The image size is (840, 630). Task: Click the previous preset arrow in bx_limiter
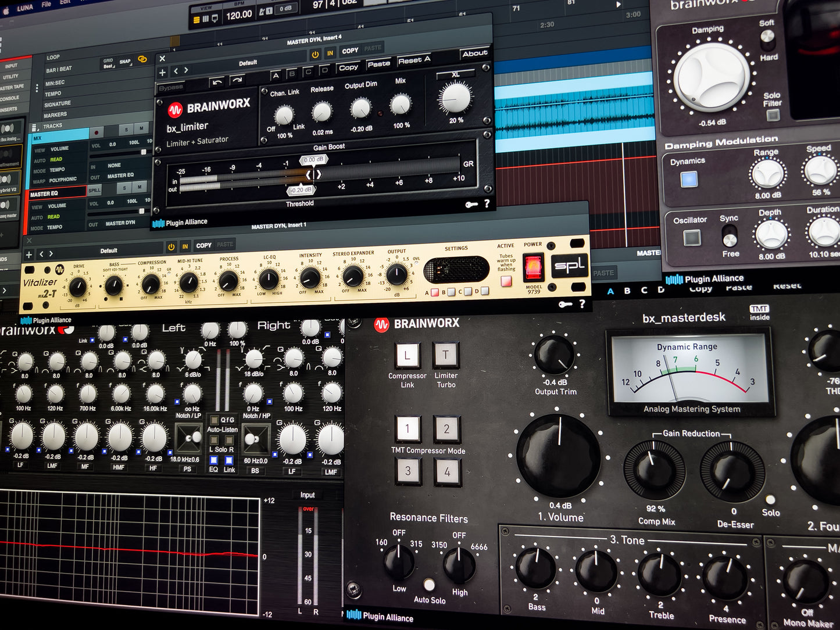(x=176, y=71)
